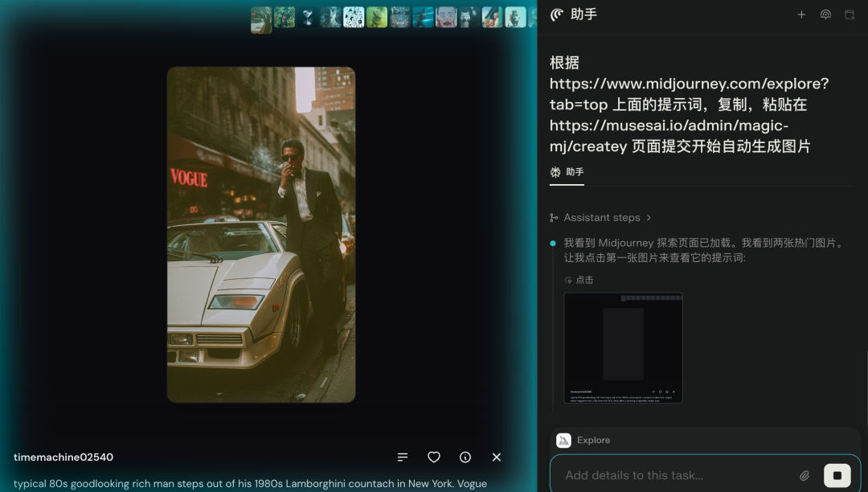Stop the running assistant task
The width and height of the screenshot is (868, 492).
(x=837, y=475)
